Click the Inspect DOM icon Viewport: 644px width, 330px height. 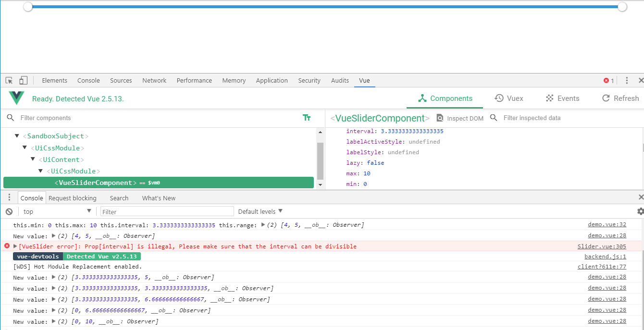click(440, 118)
